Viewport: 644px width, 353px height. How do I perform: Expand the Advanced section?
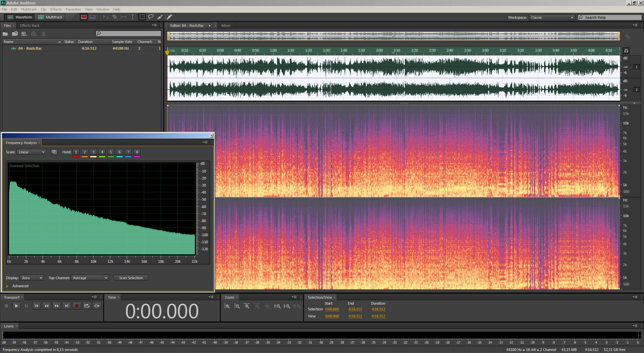(7, 286)
